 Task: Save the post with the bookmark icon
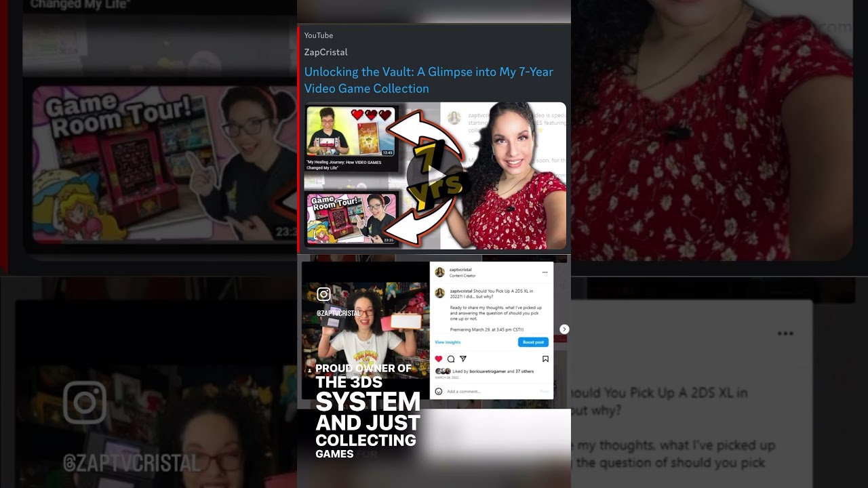coord(545,359)
